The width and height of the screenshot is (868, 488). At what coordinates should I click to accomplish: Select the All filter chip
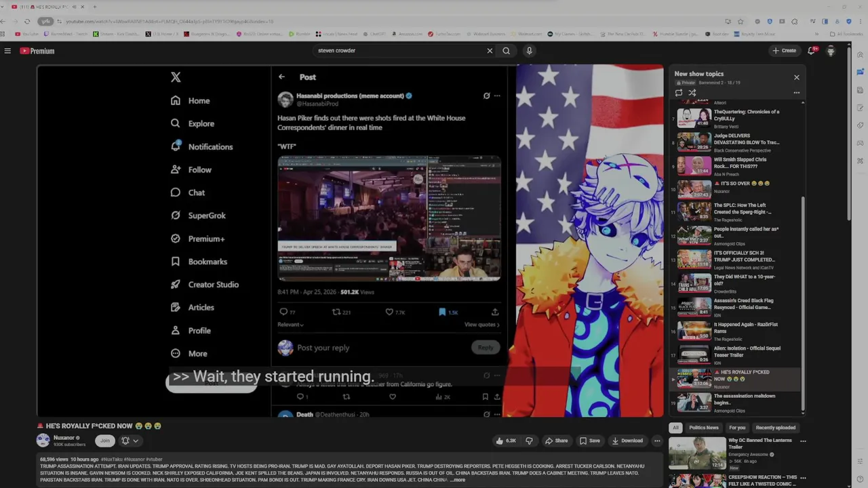(x=675, y=428)
